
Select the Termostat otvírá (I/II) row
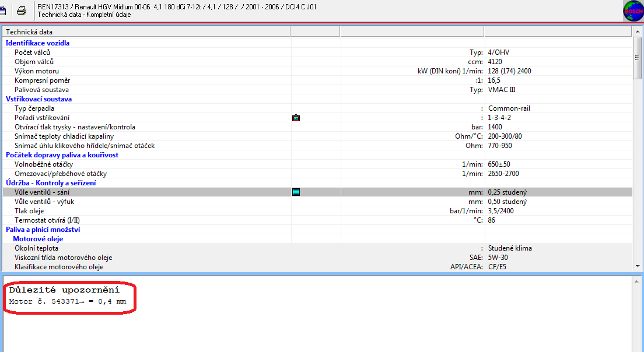pos(317,220)
